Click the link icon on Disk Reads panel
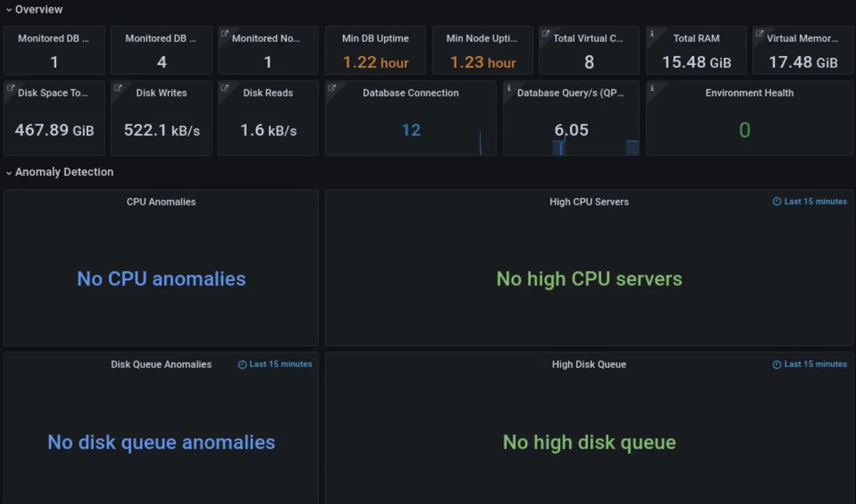The width and height of the screenshot is (856, 504). coord(224,88)
